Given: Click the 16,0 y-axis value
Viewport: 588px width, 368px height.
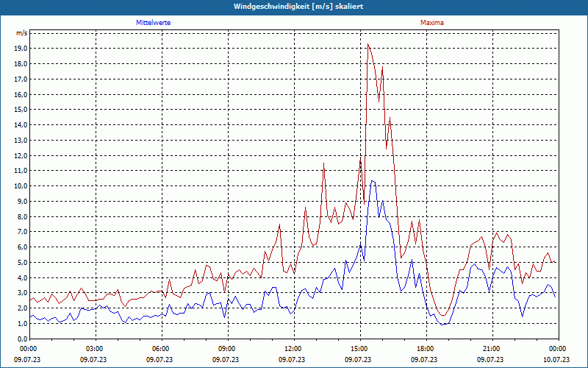Looking at the screenshot, I should click(x=21, y=95).
